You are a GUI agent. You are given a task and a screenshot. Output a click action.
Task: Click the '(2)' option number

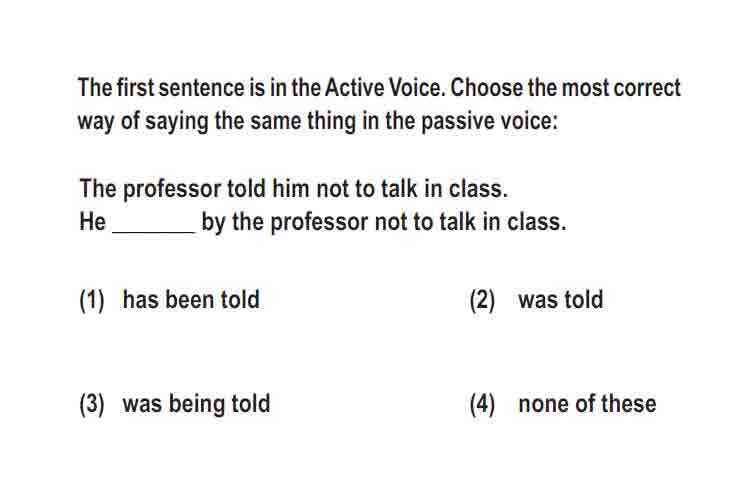pyautogui.click(x=482, y=300)
